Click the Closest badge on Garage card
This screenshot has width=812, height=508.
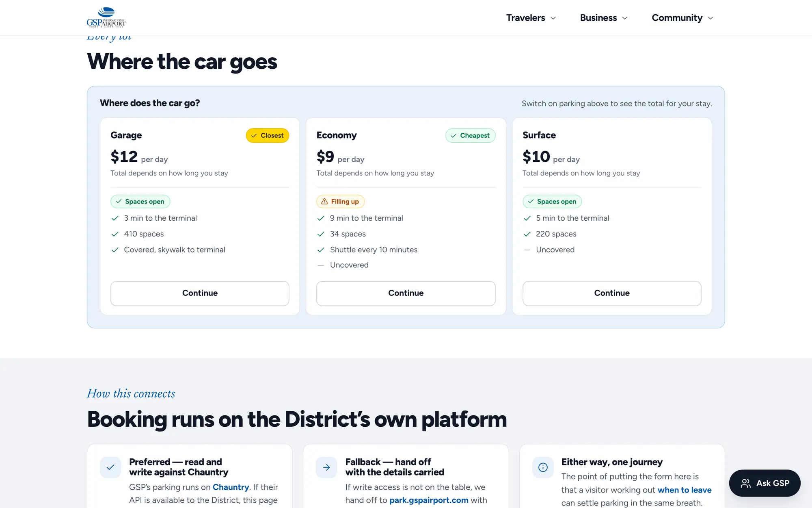coord(268,135)
